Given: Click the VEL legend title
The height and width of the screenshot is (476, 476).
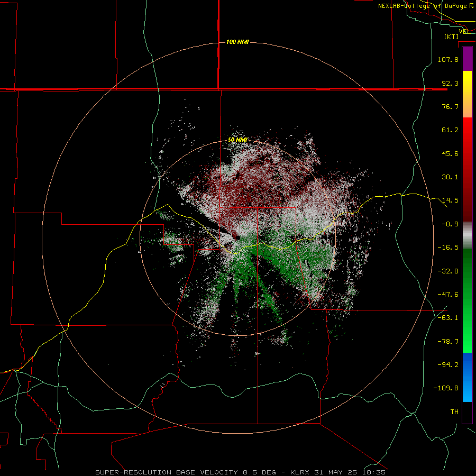Looking at the screenshot, I should click(x=463, y=31).
